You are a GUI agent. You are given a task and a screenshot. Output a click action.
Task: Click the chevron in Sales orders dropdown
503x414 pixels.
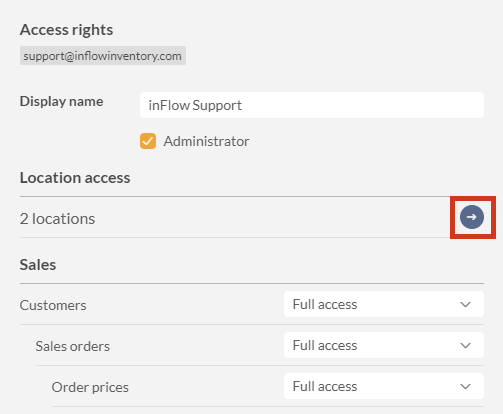tap(465, 345)
